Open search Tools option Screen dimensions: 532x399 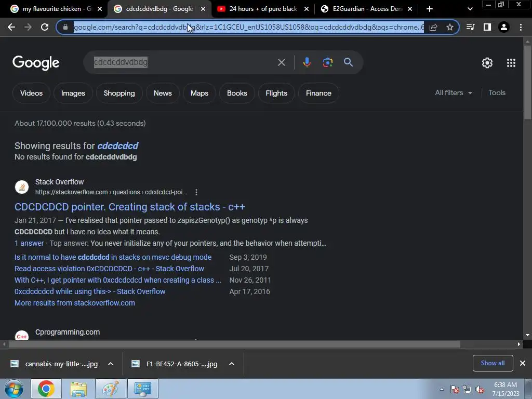point(497,92)
